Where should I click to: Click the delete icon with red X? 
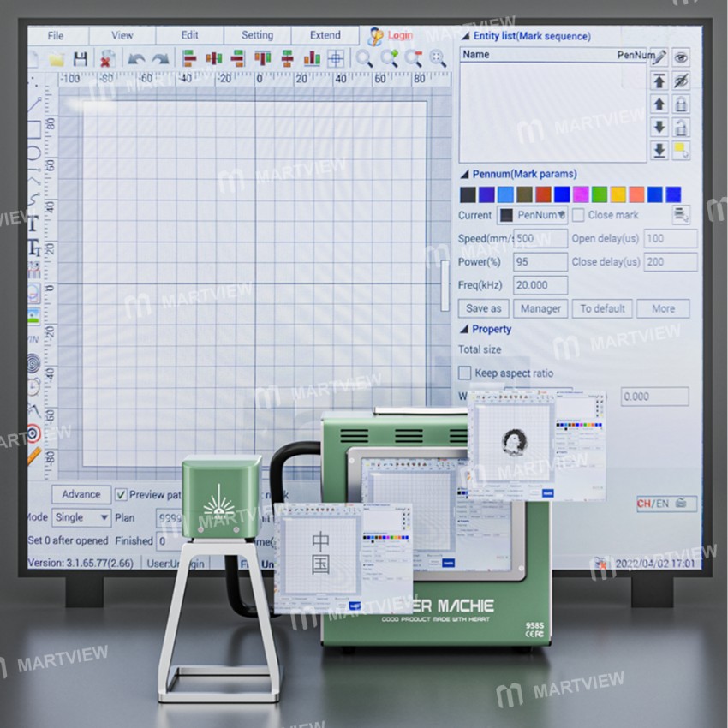(x=108, y=59)
